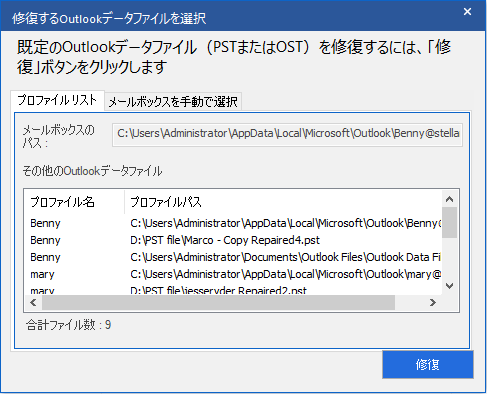
Task: Click list scroll down arrow
Action: coord(449,286)
